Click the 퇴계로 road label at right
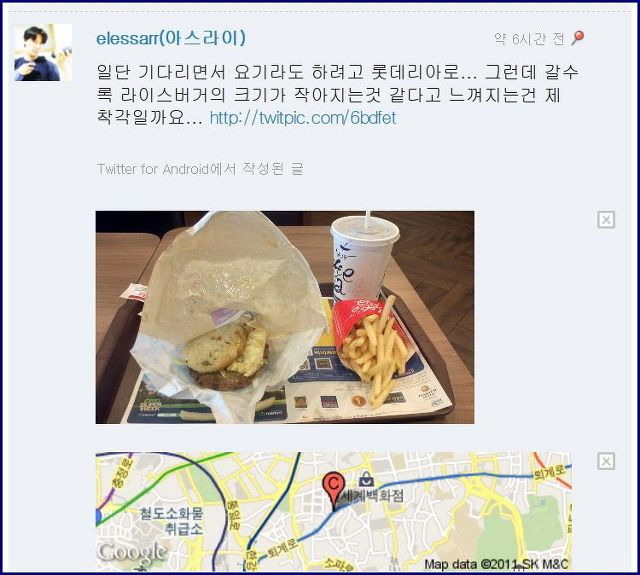The image size is (640, 575). coord(549,471)
